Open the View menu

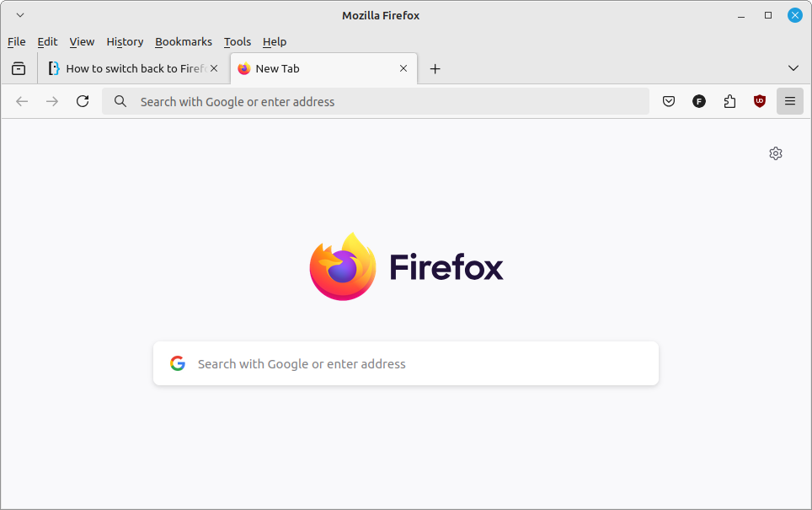click(82, 41)
